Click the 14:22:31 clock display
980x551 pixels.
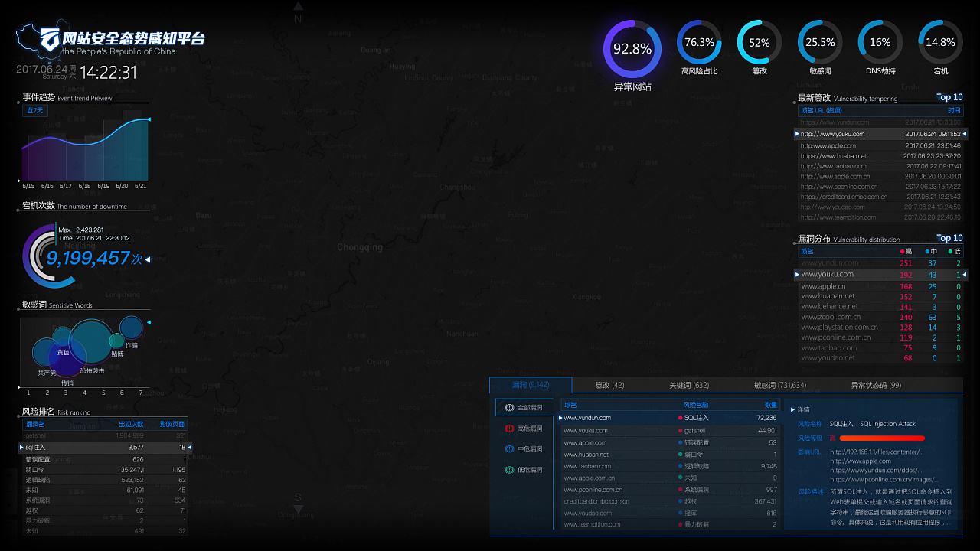pos(109,73)
